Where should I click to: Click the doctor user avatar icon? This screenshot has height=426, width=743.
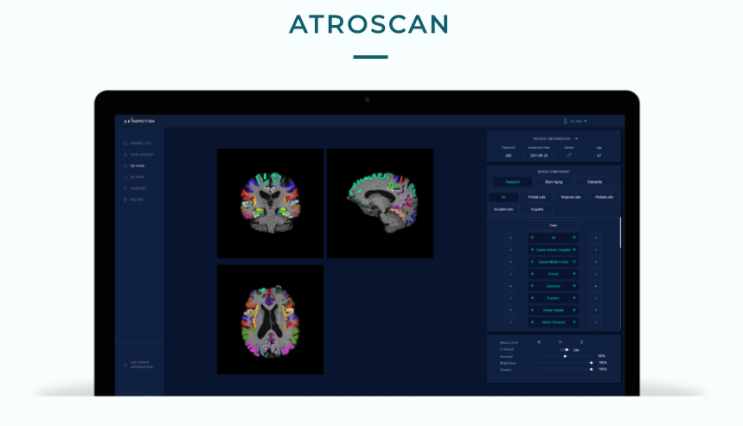point(565,121)
